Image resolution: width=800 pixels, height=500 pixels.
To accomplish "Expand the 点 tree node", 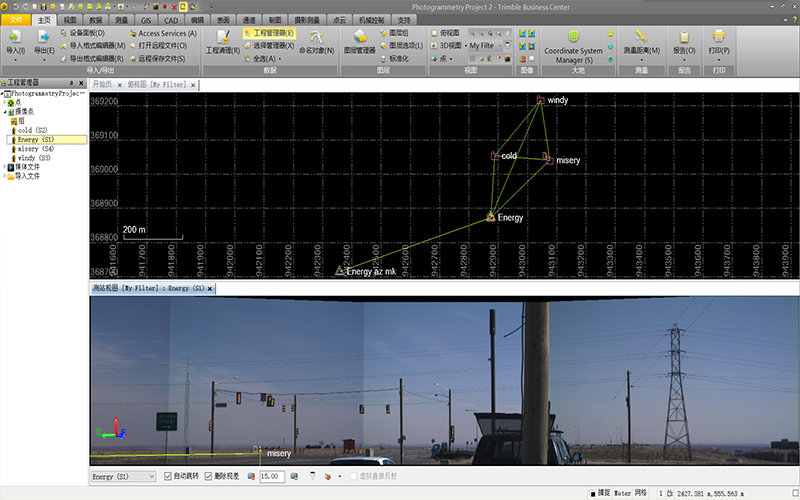I will [x=5, y=103].
